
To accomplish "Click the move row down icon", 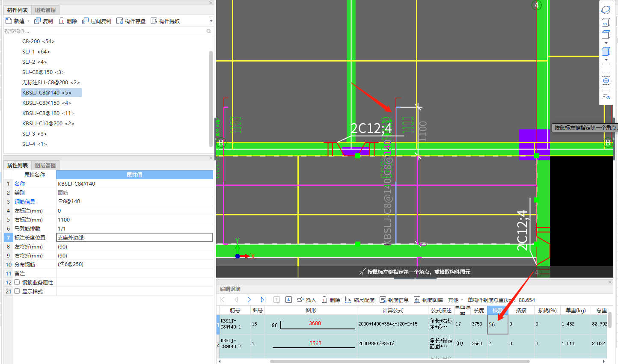I will pos(288,300).
